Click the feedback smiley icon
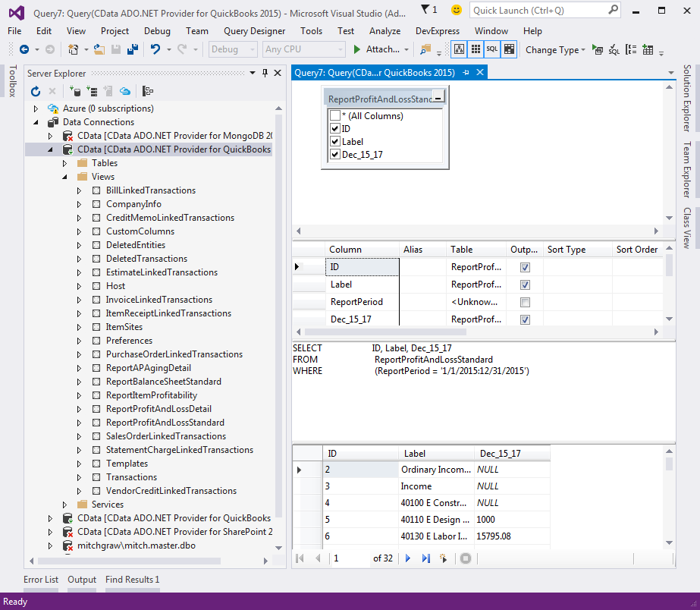Viewport: 700px width, 610px height. (x=457, y=10)
